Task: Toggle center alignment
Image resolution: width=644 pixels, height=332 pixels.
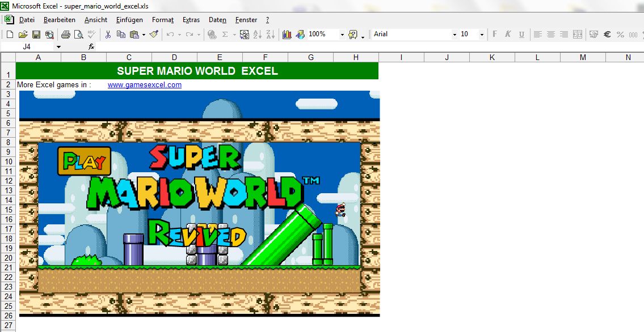Action: [551, 35]
